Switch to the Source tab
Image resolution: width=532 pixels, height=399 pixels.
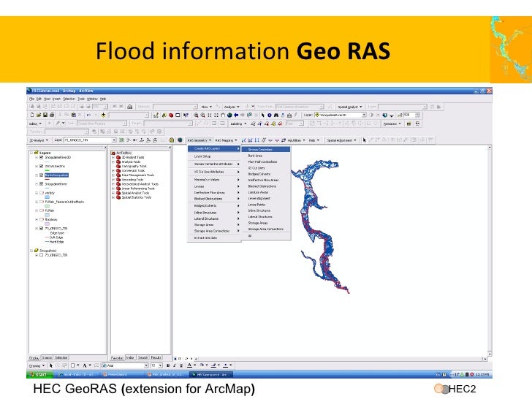[47, 357]
